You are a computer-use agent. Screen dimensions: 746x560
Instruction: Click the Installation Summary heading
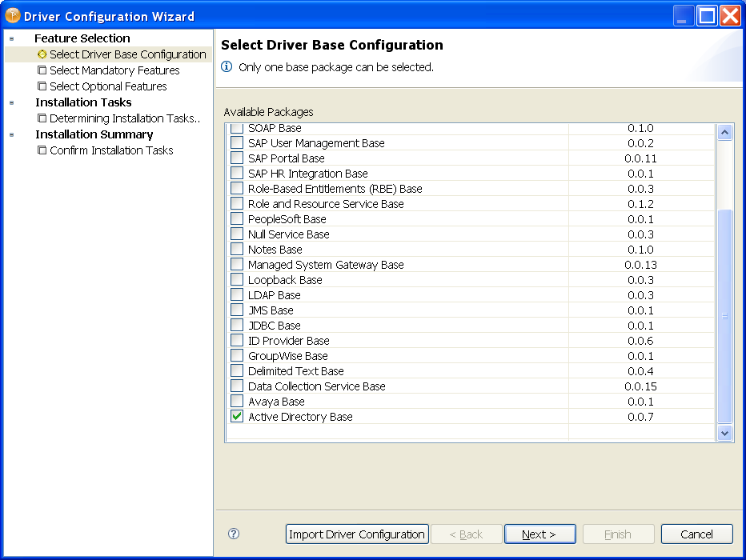94,134
